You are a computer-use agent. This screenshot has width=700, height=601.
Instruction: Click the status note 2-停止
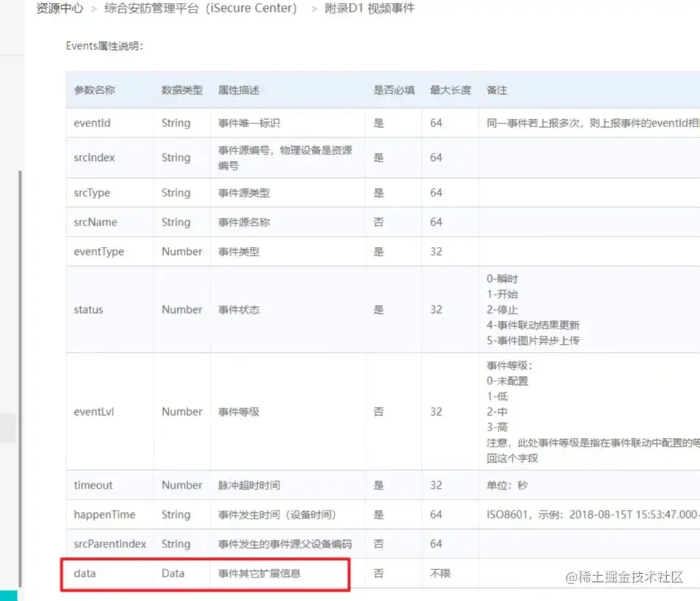point(502,309)
